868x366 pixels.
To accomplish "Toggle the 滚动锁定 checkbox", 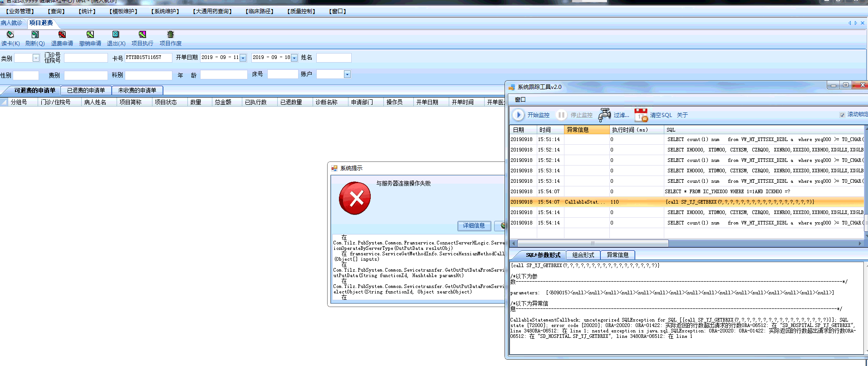I will coord(843,115).
